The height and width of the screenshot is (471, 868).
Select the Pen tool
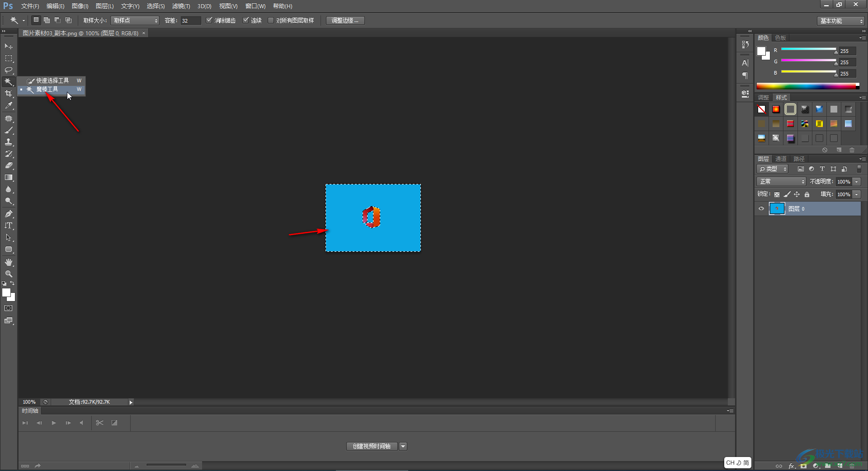tap(9, 214)
